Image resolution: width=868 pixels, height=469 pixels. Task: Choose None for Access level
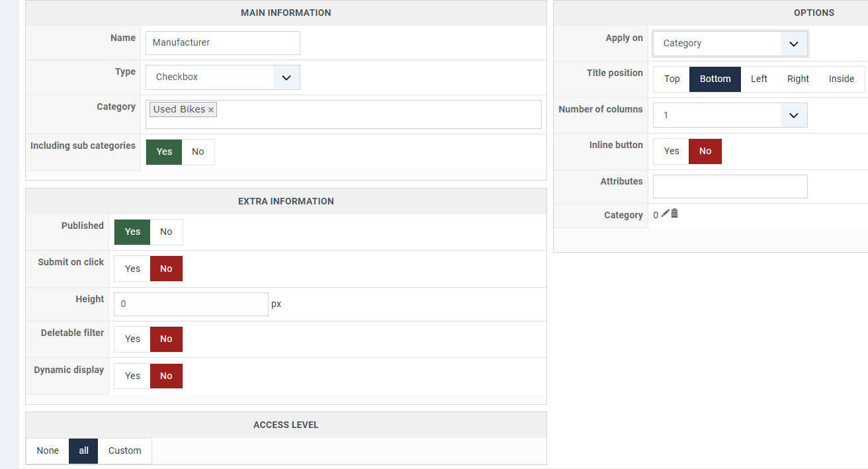pyautogui.click(x=48, y=450)
